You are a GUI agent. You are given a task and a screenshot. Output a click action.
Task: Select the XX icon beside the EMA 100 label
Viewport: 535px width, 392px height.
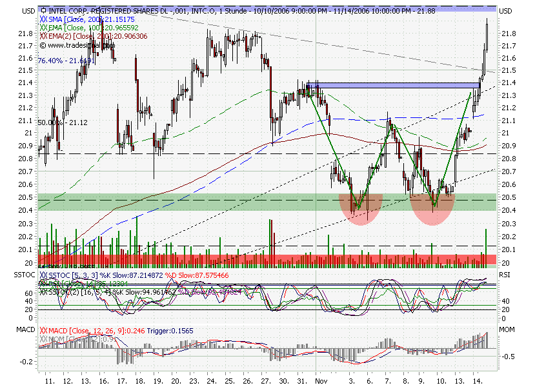coord(43,26)
